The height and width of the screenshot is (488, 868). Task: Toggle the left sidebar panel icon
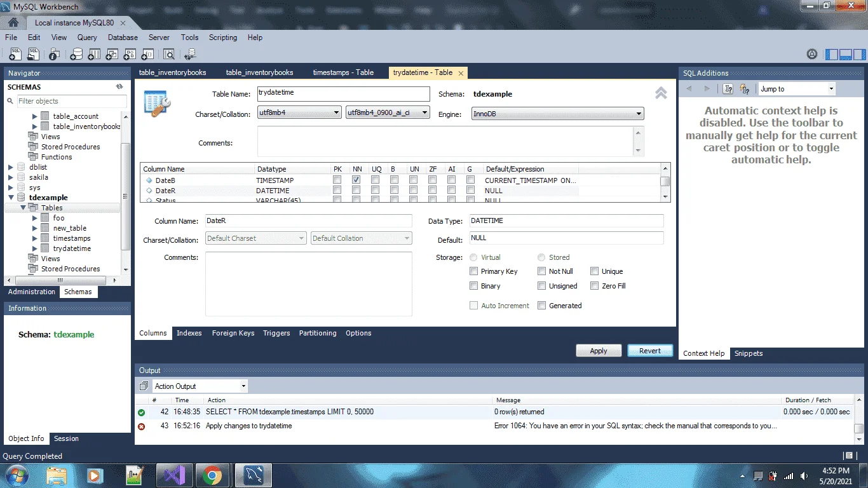point(831,55)
